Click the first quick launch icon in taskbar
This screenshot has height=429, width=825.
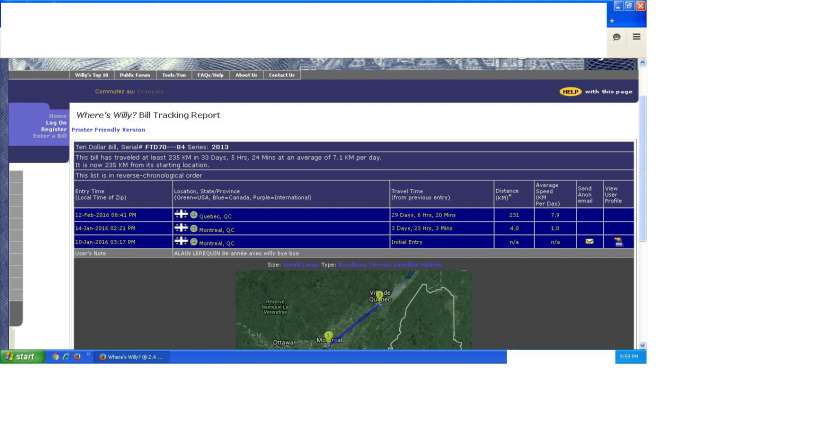pyautogui.click(x=55, y=357)
